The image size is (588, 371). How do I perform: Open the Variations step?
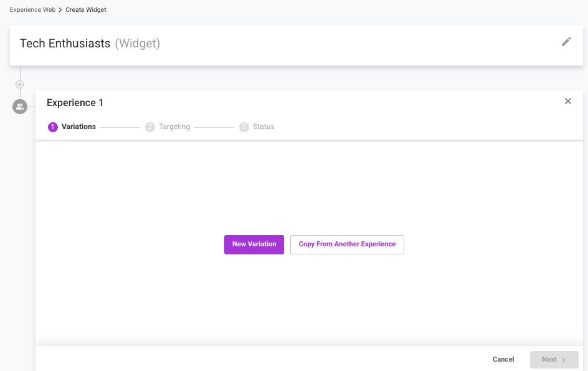coord(72,127)
